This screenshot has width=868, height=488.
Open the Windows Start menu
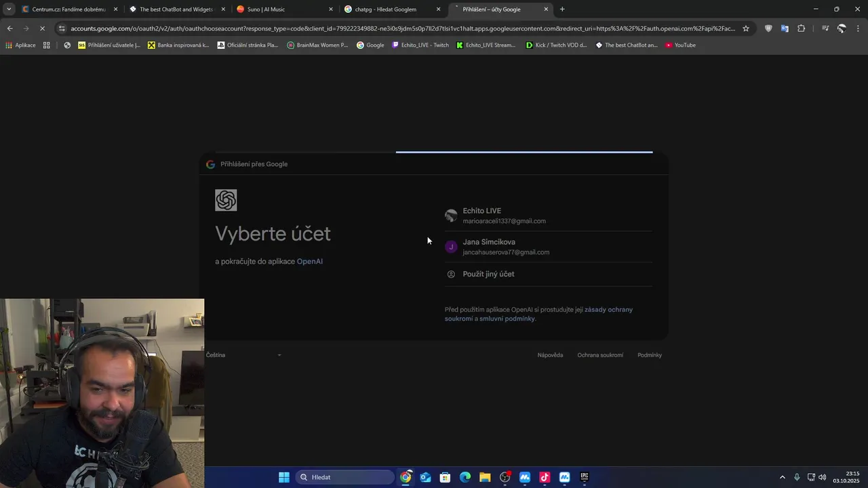(284, 477)
